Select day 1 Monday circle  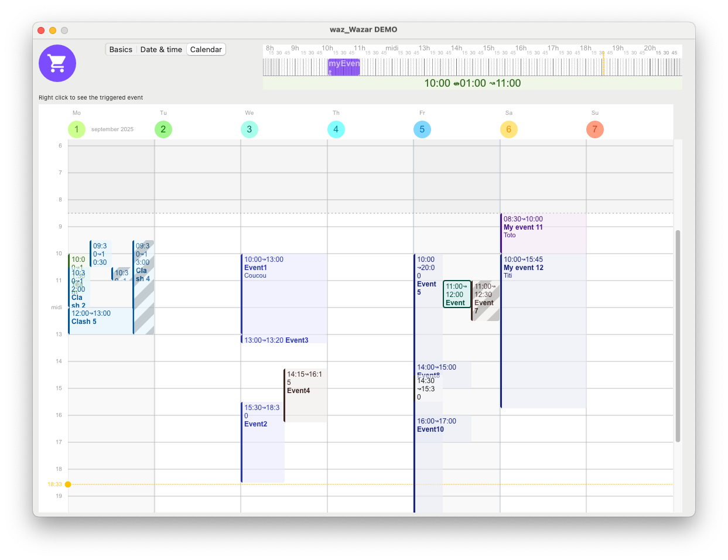pos(77,129)
